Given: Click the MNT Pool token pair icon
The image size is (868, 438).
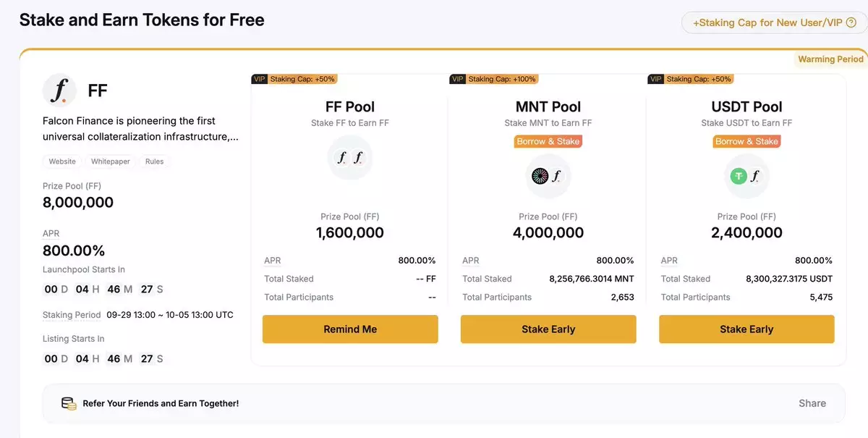Looking at the screenshot, I should pyautogui.click(x=548, y=175).
